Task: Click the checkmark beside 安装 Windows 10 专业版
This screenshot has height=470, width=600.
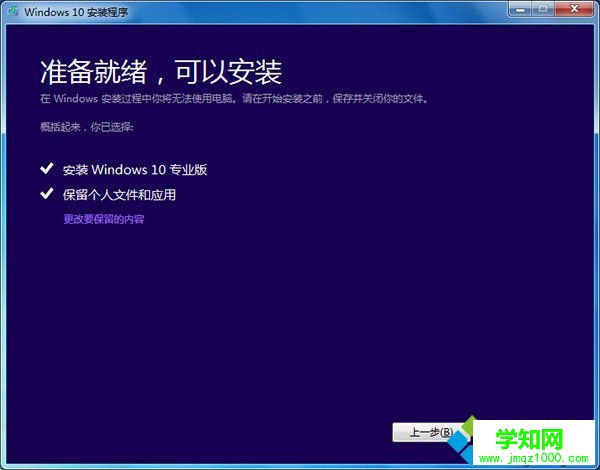Action: click(47, 168)
